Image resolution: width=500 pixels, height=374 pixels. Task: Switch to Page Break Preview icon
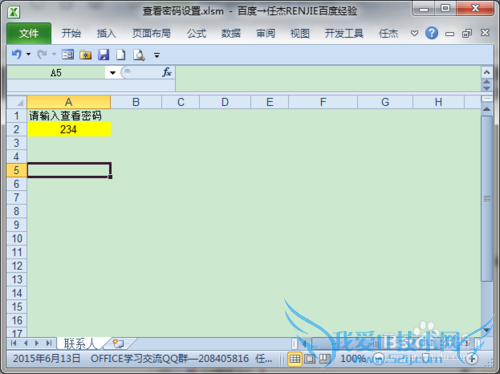[x=324, y=359]
